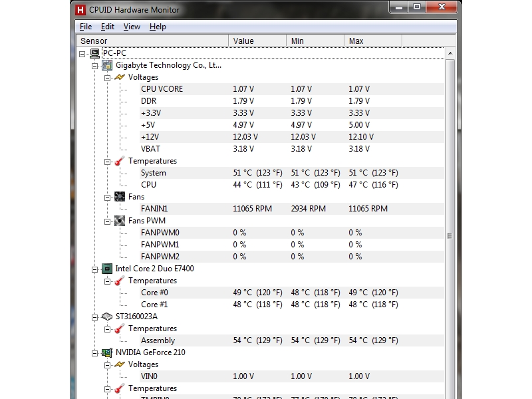Collapse the motherboard Voltages group

point(107,78)
